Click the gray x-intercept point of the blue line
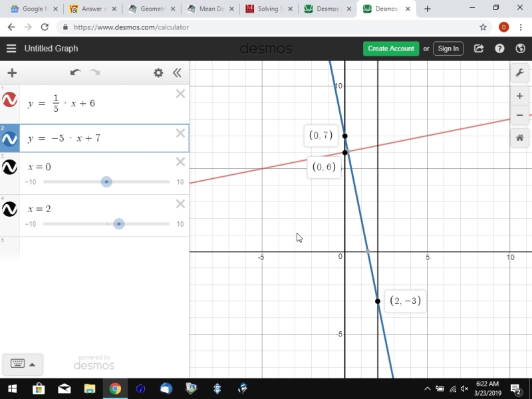This screenshot has height=399, width=532. (x=368, y=252)
